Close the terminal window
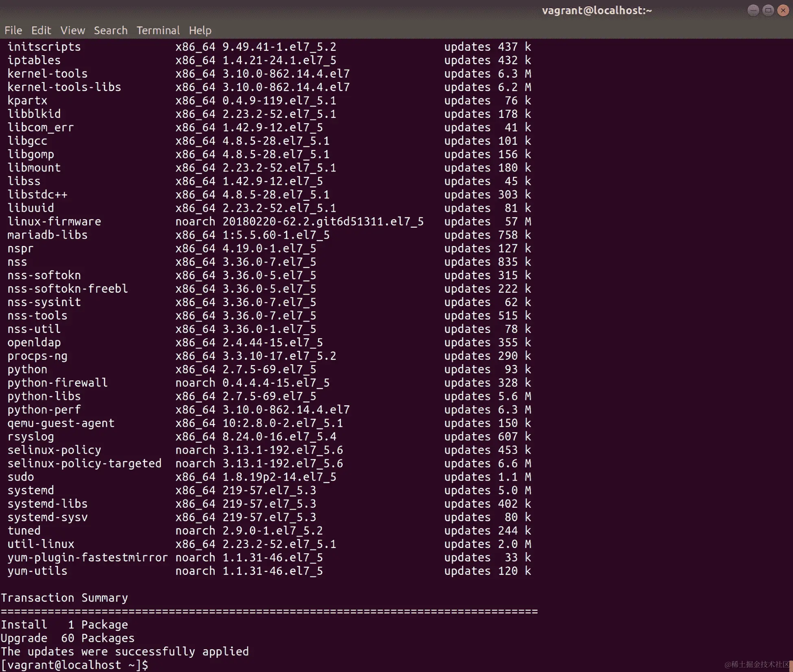 click(x=783, y=11)
